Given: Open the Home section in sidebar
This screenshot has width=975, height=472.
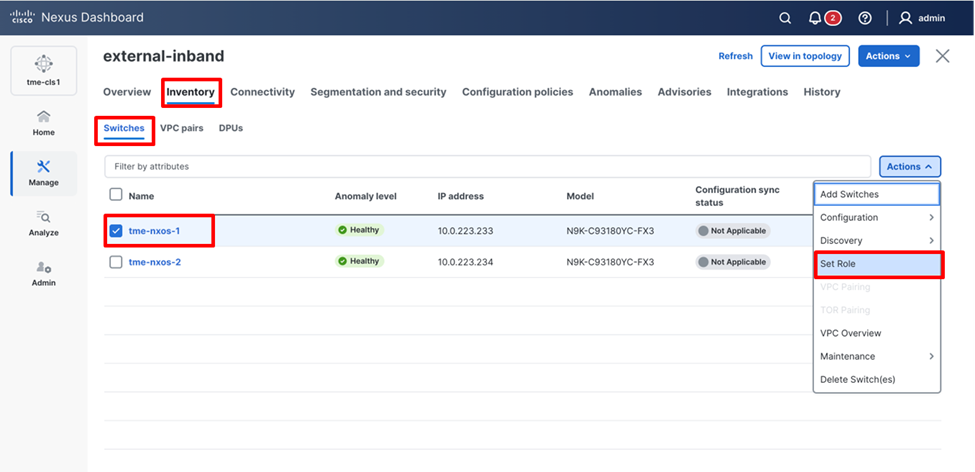Looking at the screenshot, I should tap(44, 122).
